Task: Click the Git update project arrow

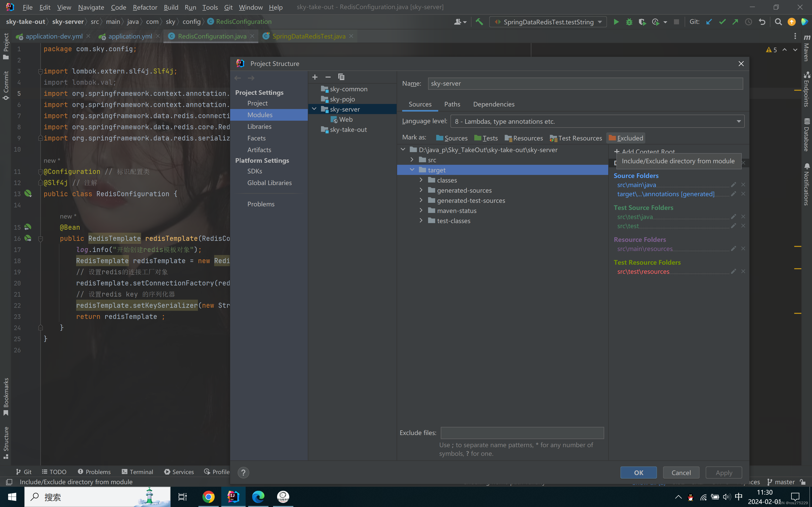Action: click(x=709, y=22)
